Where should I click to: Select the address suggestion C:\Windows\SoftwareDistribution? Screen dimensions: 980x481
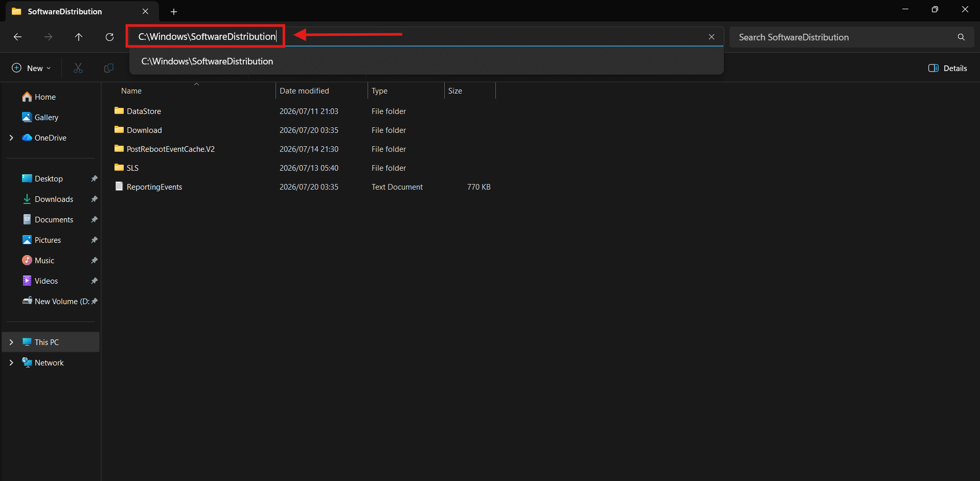point(426,61)
